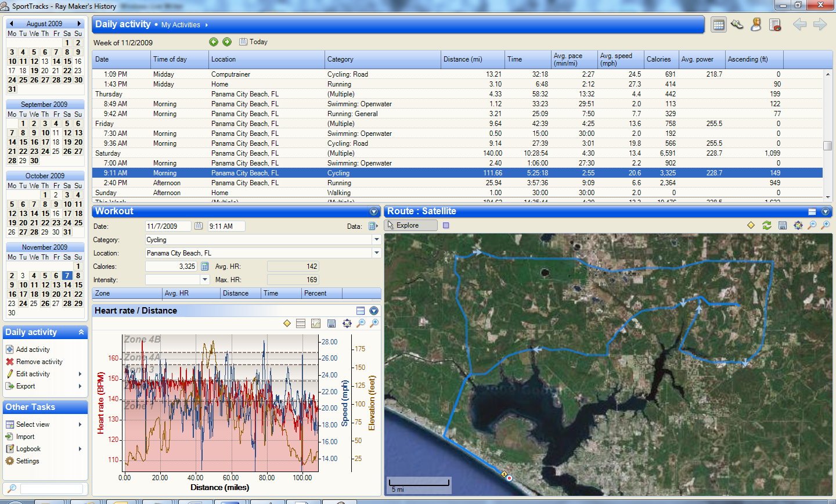This screenshot has height=504, width=836.
Task: Open the Equipment view shoe icon
Action: pos(737,25)
